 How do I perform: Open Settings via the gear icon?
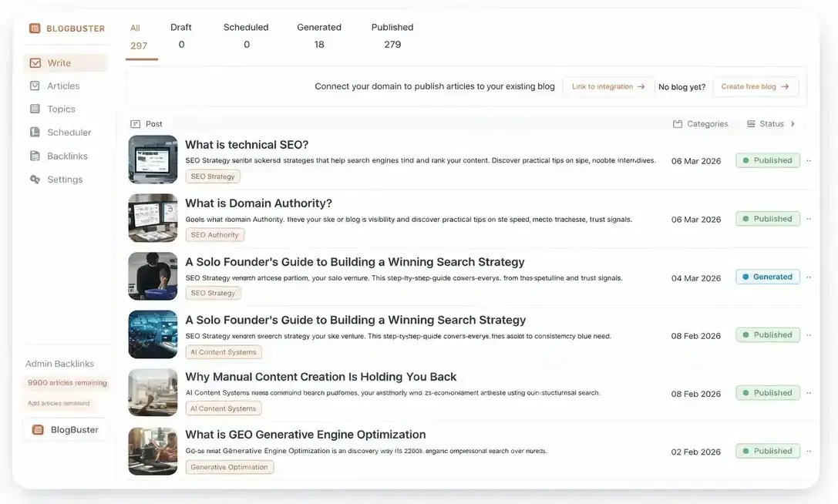pos(35,179)
